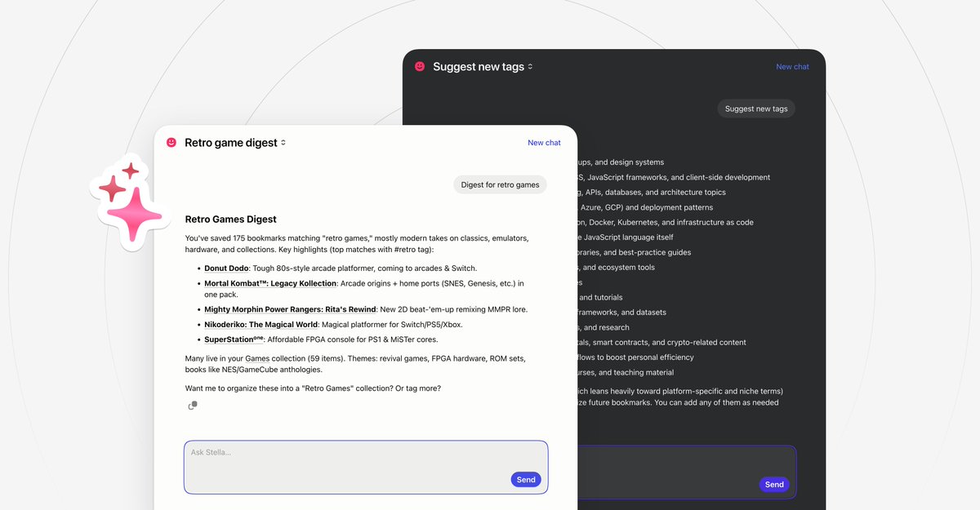
Task: Expand the Suggest new tags title dropdown
Action: click(x=530, y=66)
